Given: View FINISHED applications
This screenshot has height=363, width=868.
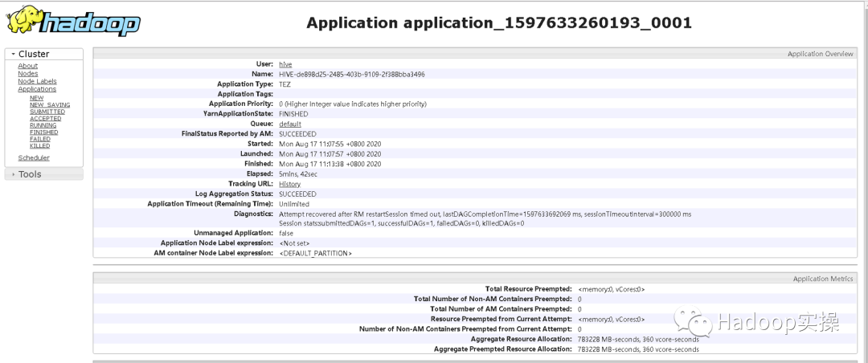Looking at the screenshot, I should click(43, 133).
